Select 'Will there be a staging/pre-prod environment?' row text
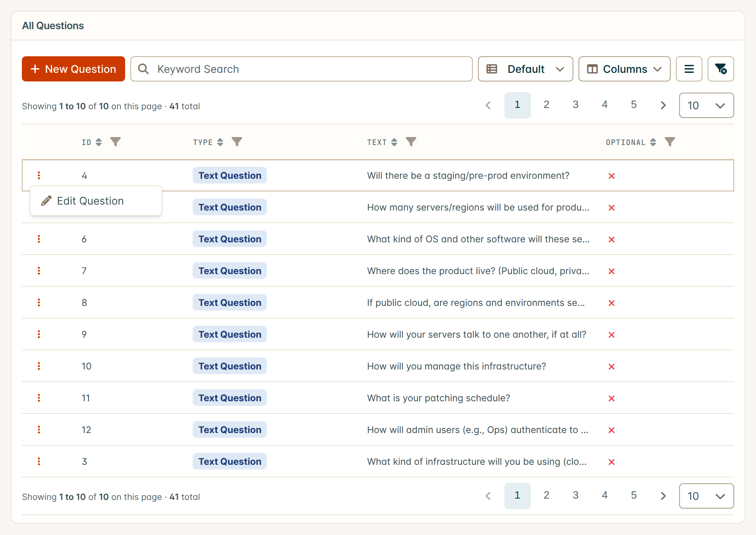The height and width of the screenshot is (535, 756). [x=468, y=175]
